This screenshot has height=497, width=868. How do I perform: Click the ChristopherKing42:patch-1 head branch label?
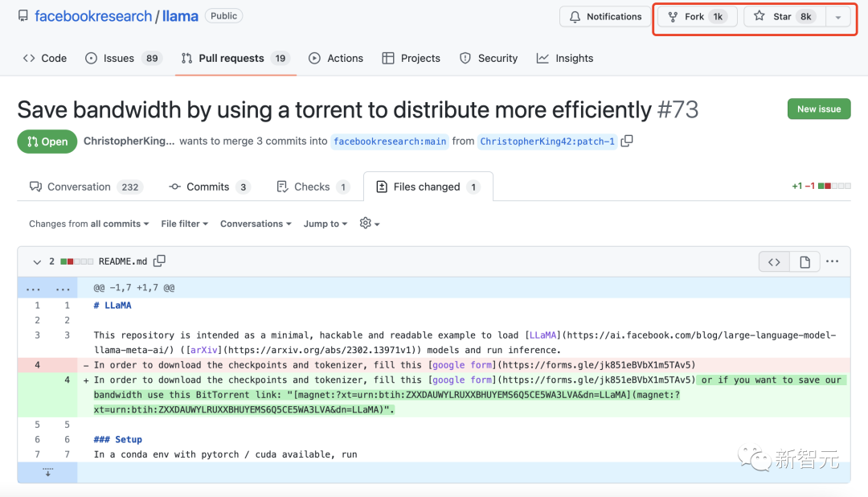tap(547, 142)
